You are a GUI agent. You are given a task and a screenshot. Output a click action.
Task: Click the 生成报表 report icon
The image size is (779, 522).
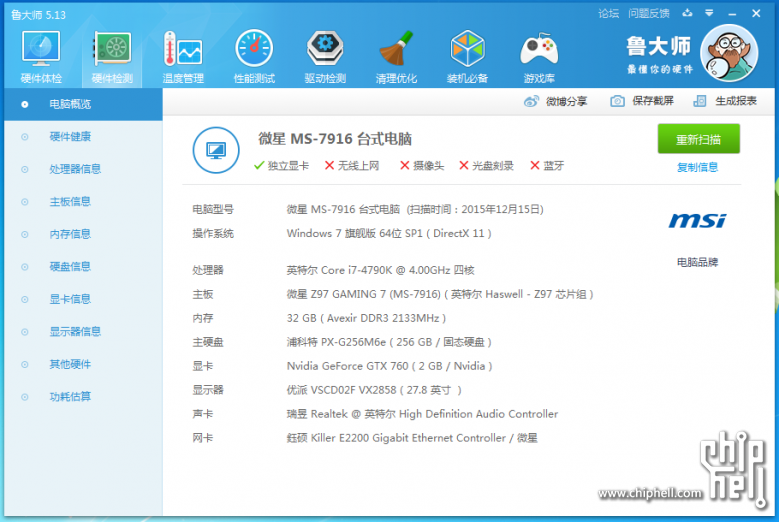tap(700, 101)
